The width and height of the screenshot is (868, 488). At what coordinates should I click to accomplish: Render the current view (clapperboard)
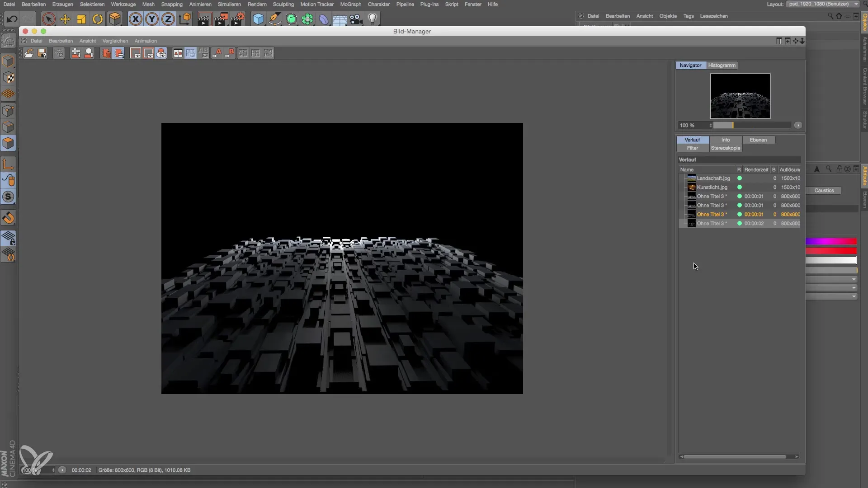pyautogui.click(x=204, y=19)
